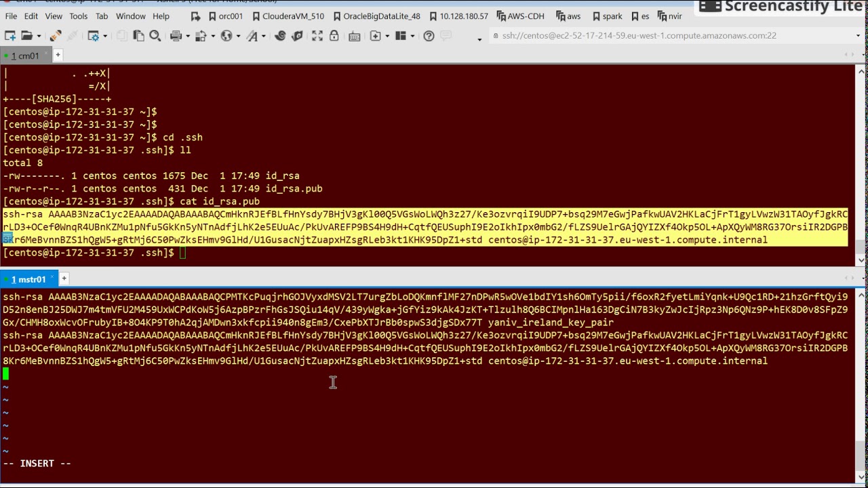Open the File menu

coord(11,16)
